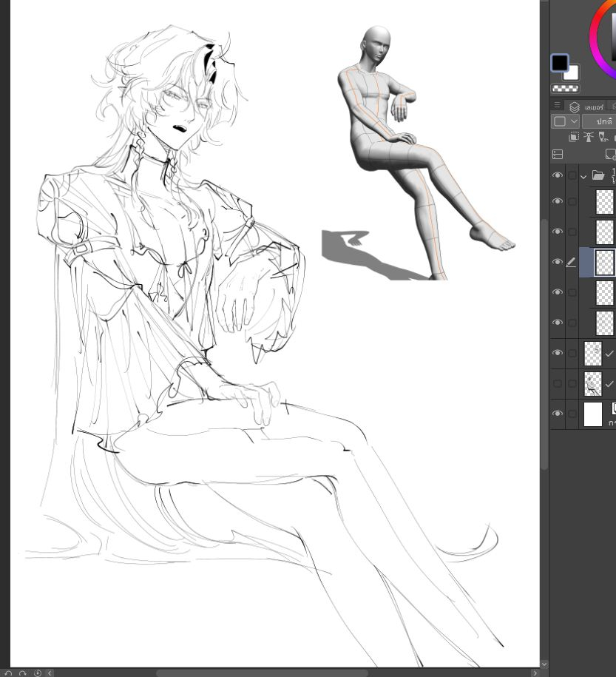This screenshot has height=677, width=616.
Task: Hide the white paper layer
Action: tap(558, 414)
